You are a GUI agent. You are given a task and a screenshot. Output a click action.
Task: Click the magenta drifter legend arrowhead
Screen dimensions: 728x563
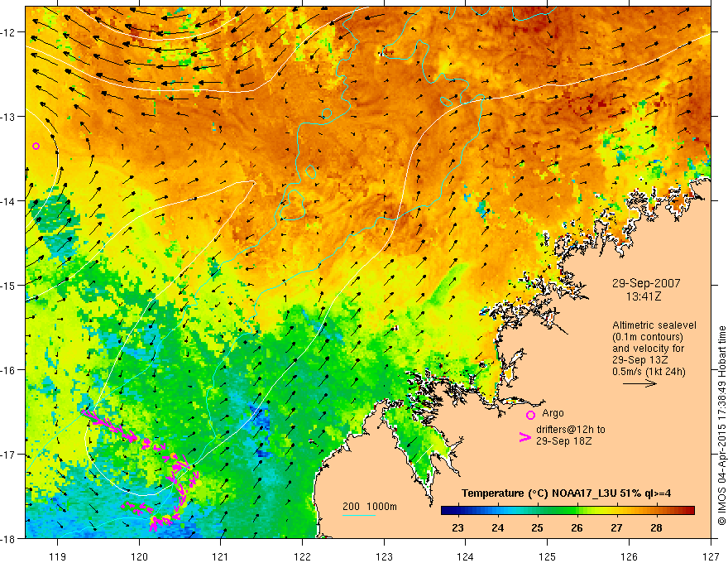(525, 437)
